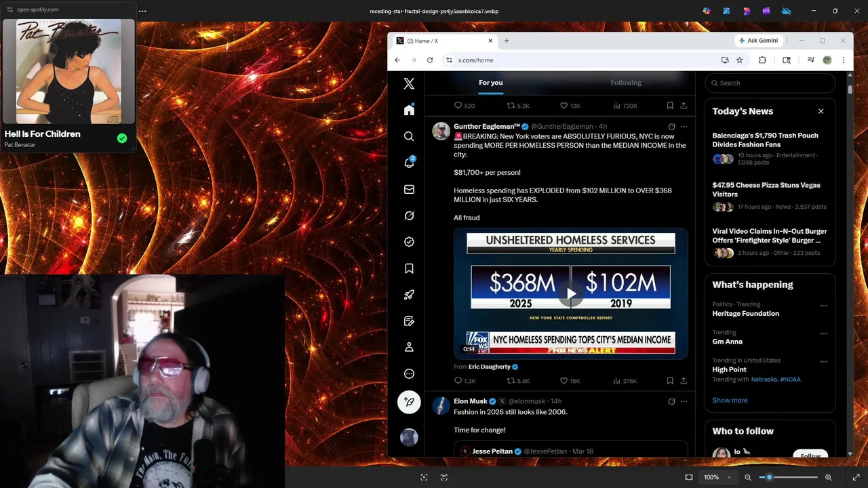Viewport: 868px width, 488px height.
Task: Open Chrome media control icon
Action: (810, 60)
